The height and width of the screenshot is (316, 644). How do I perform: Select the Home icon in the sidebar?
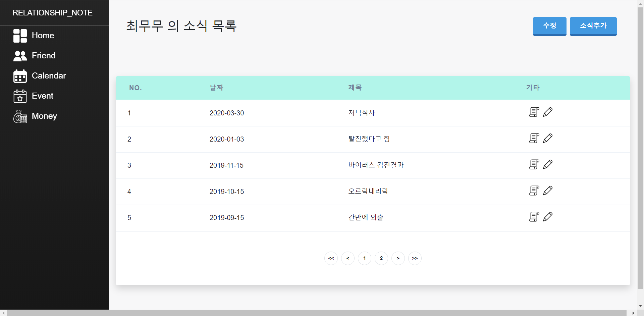tap(20, 36)
